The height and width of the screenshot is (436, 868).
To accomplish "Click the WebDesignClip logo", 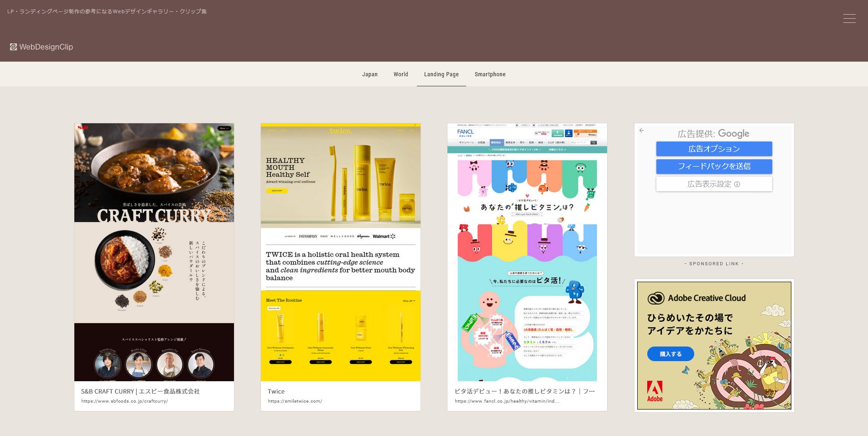I will tap(42, 47).
